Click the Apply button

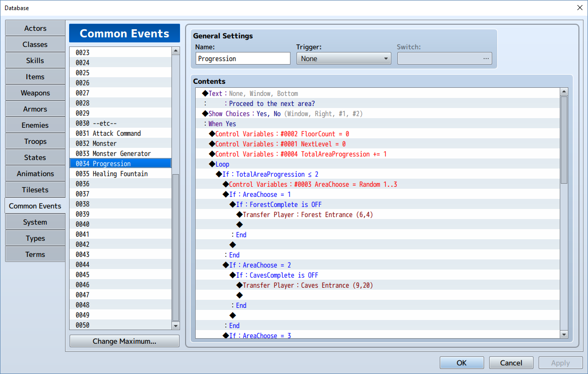click(x=560, y=363)
